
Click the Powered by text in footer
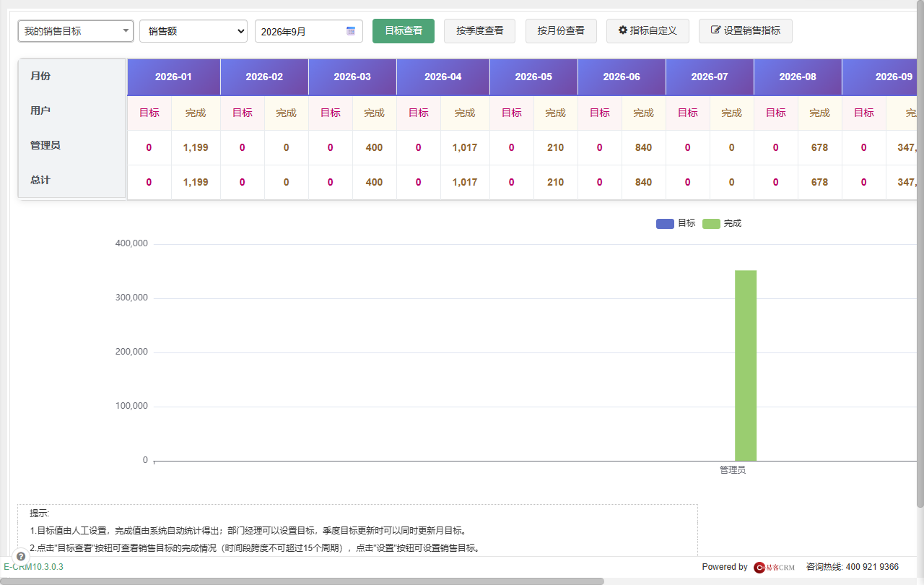(725, 567)
